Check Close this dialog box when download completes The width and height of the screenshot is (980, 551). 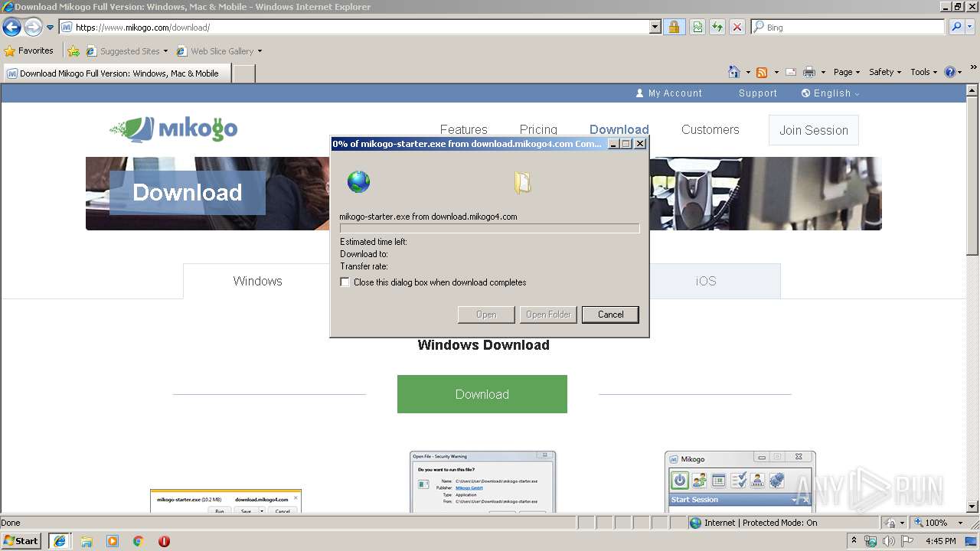click(x=345, y=282)
